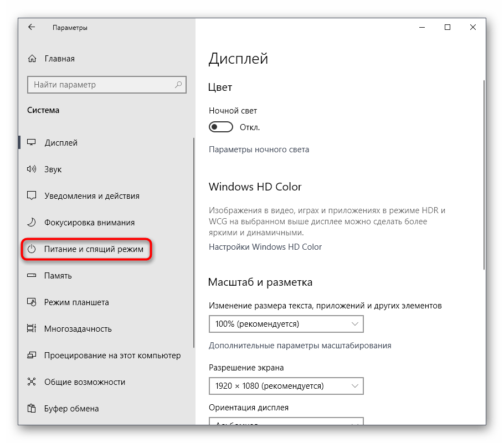Click the Фокусировка внимания moon icon
This screenshot has width=504, height=443.
(32, 223)
